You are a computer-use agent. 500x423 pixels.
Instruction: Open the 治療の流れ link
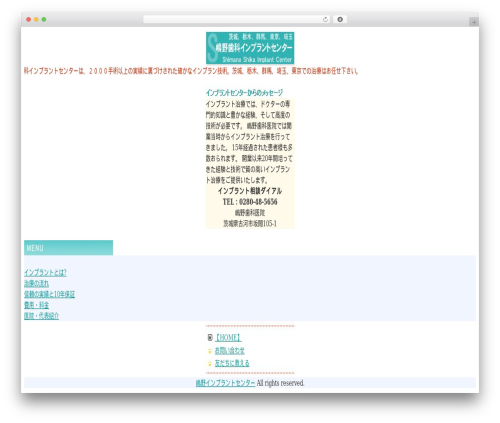click(36, 284)
